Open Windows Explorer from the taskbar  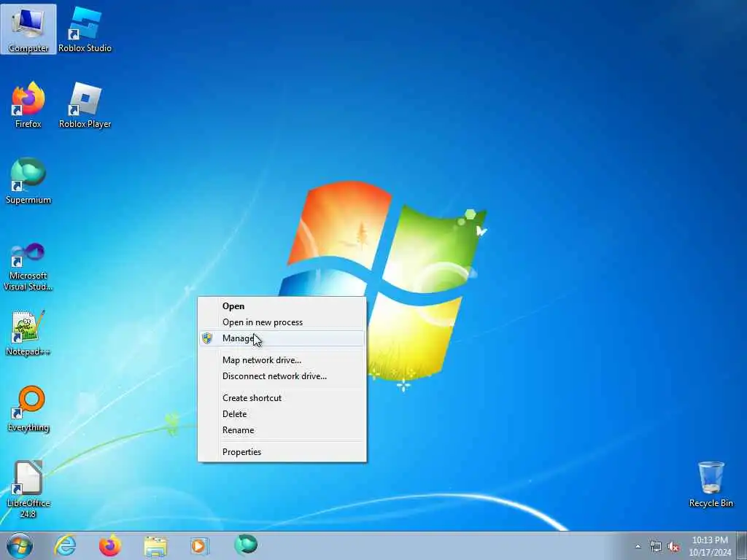[155, 545]
